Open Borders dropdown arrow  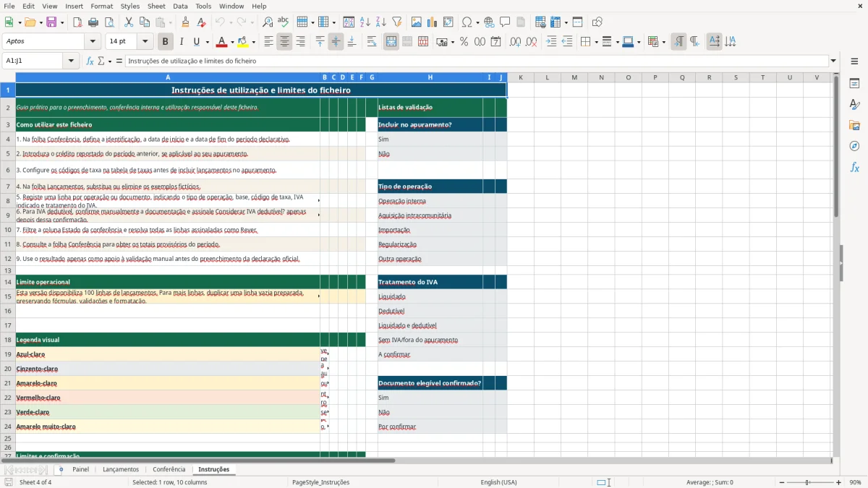point(595,42)
